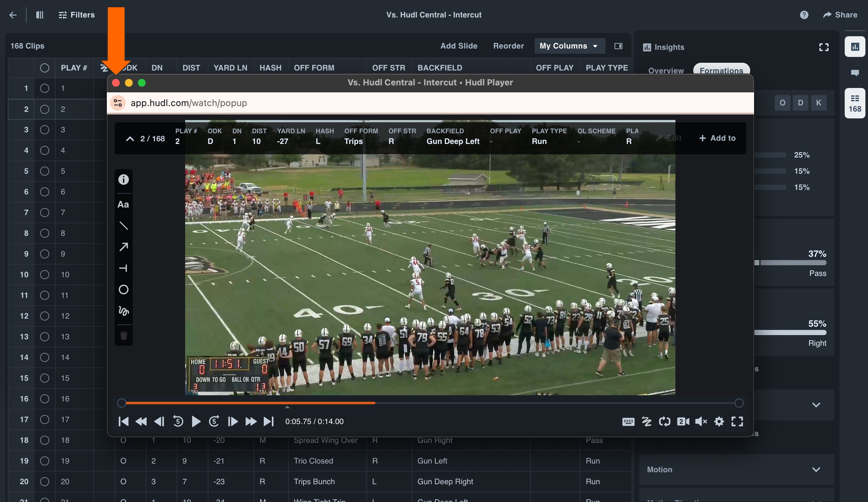Open the comments icon in right sidebar
868x502 pixels.
point(854,73)
